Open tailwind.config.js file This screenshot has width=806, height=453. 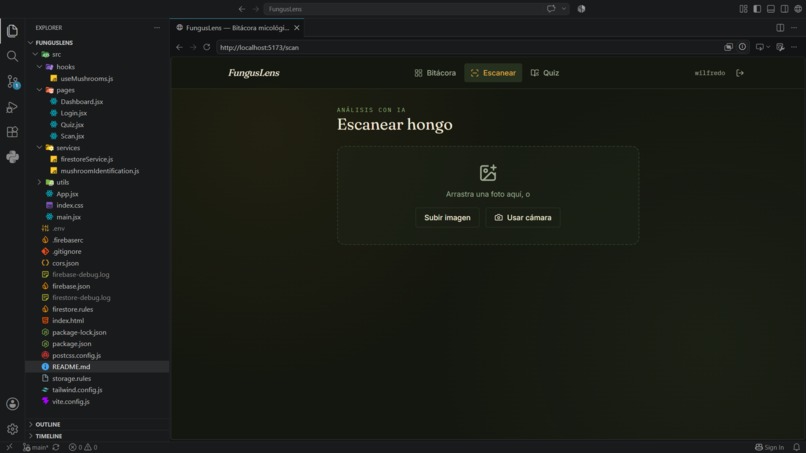(x=77, y=390)
